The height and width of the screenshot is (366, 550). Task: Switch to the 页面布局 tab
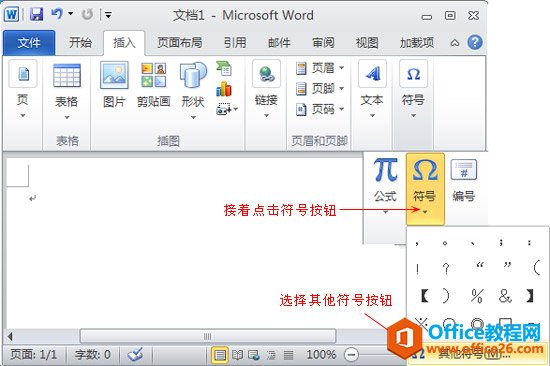tap(180, 43)
